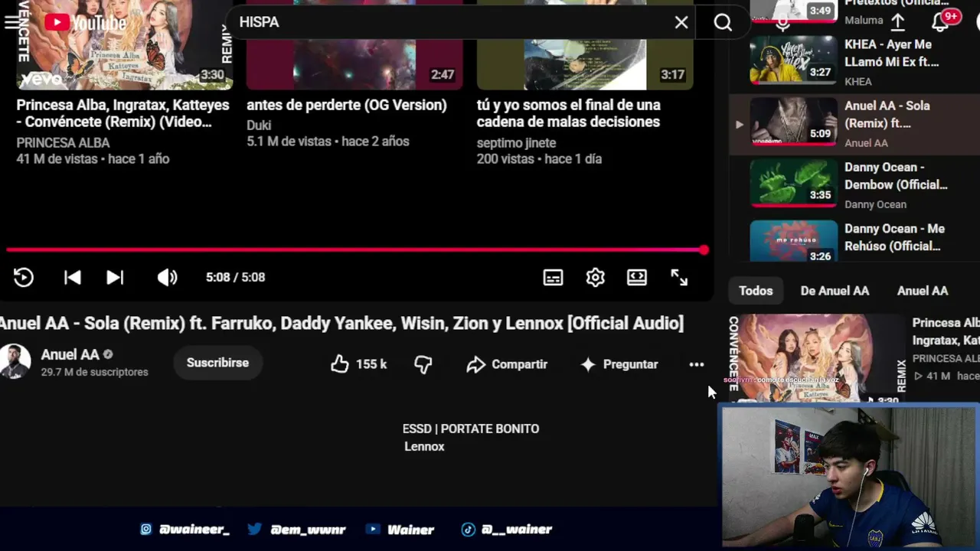The image size is (980, 551).
Task: Open the Duki channel name
Action: point(259,125)
